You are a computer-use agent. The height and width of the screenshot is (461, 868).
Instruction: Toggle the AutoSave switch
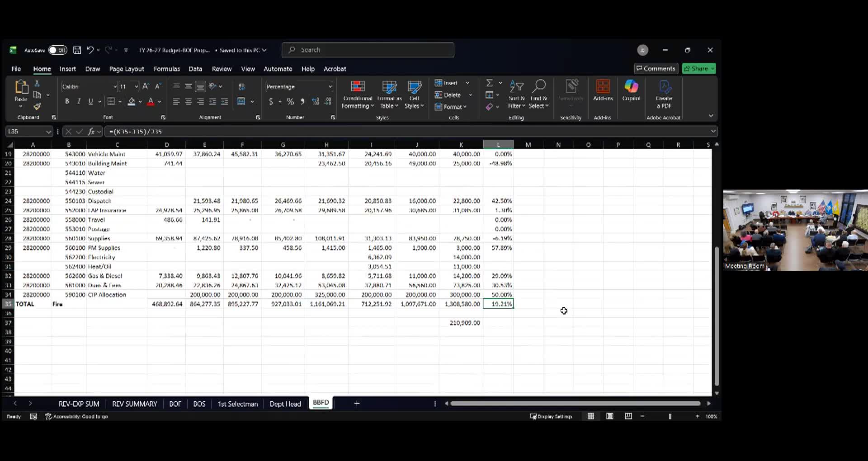tap(58, 50)
